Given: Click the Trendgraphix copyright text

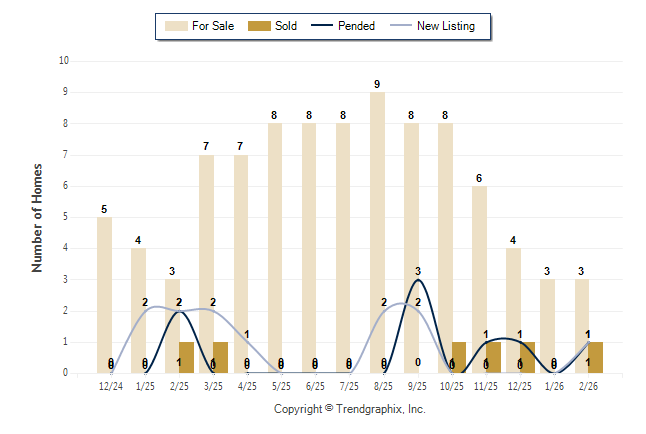Looking at the screenshot, I should coord(349,409).
